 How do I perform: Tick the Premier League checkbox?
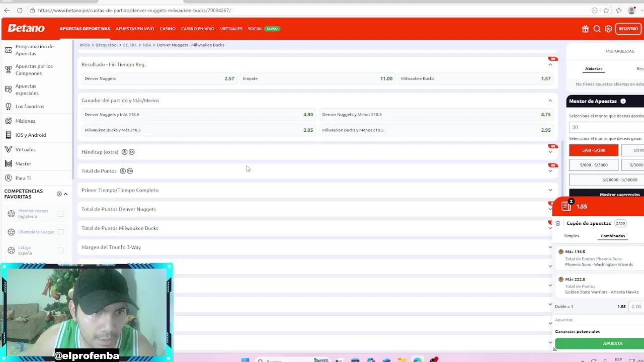[x=60, y=214]
